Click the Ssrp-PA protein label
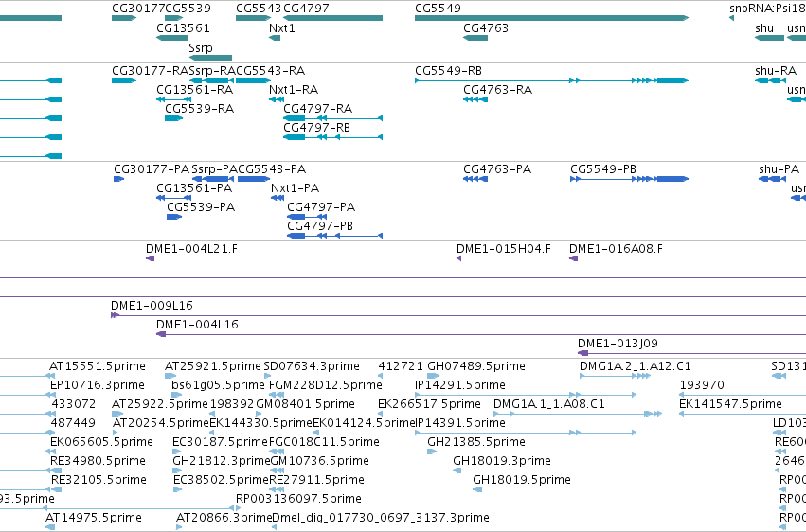 coord(214,168)
